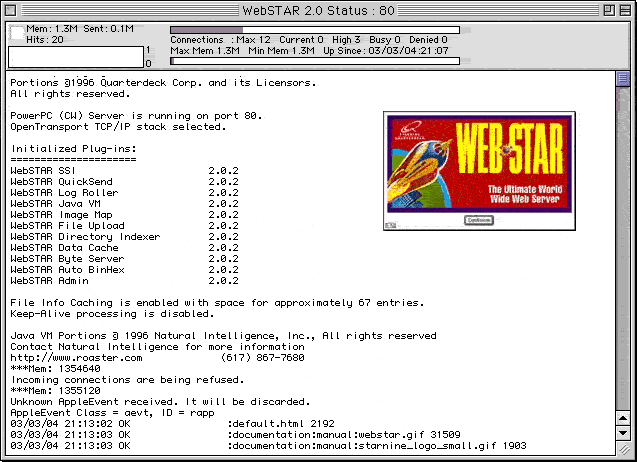Click 'PowerPC (CW) Server is running on port 80.'

click(x=136, y=116)
